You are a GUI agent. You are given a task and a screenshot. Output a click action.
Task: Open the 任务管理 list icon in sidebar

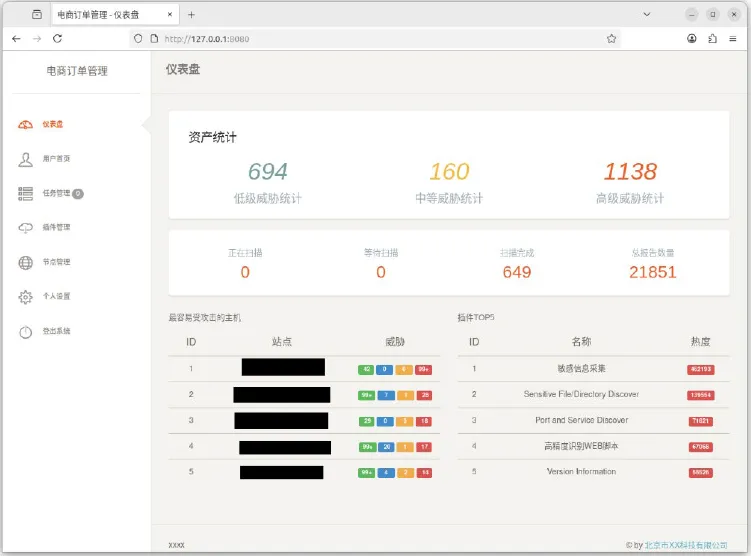[x=25, y=193]
